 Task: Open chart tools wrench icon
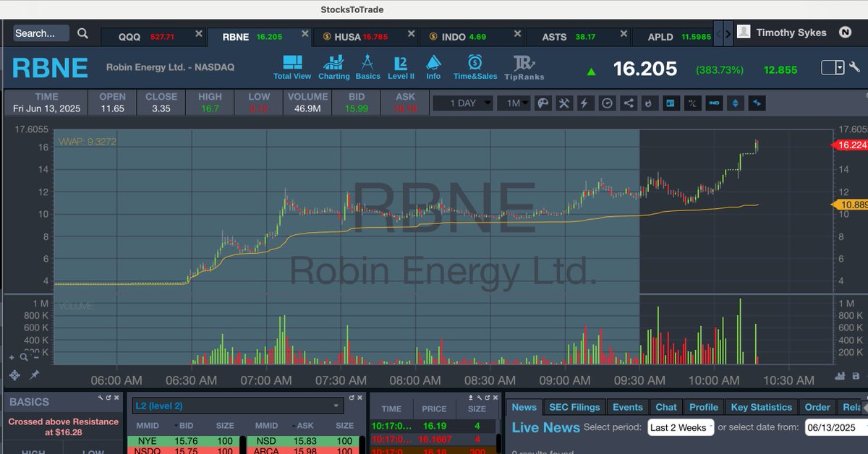coord(564,103)
